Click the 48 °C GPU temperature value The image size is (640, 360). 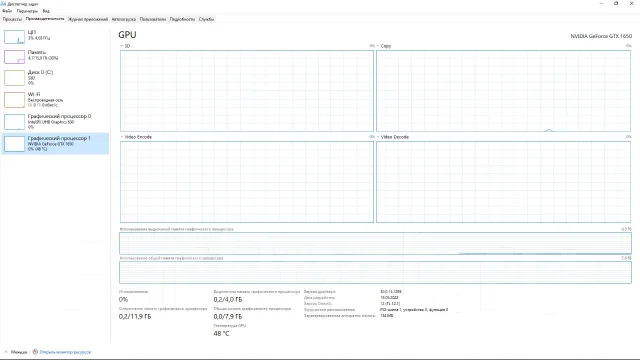tap(221, 333)
